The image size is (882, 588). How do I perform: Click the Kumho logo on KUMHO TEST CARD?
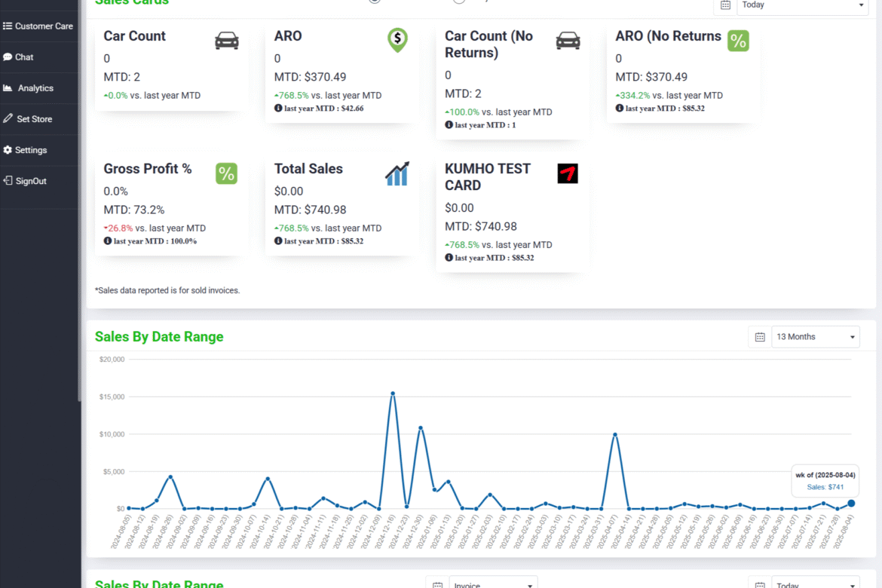point(568,173)
